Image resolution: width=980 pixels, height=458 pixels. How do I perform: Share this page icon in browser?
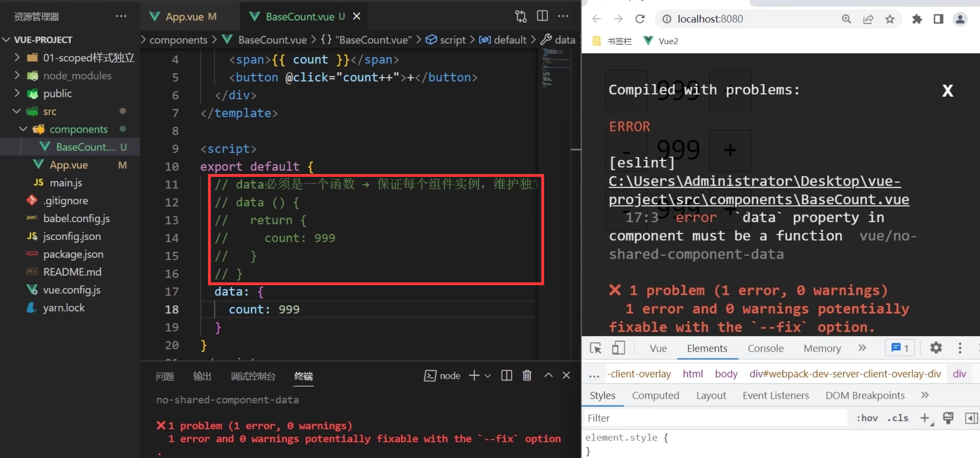tap(868, 19)
